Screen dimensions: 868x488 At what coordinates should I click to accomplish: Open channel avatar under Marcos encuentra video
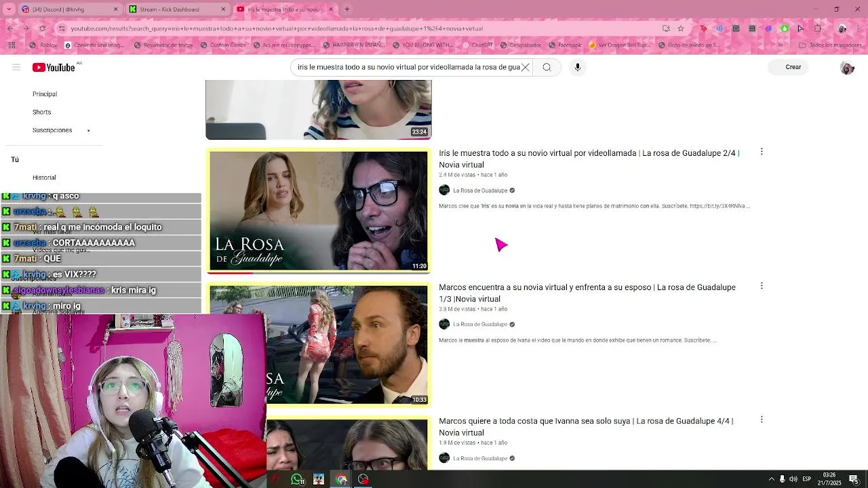tap(444, 324)
